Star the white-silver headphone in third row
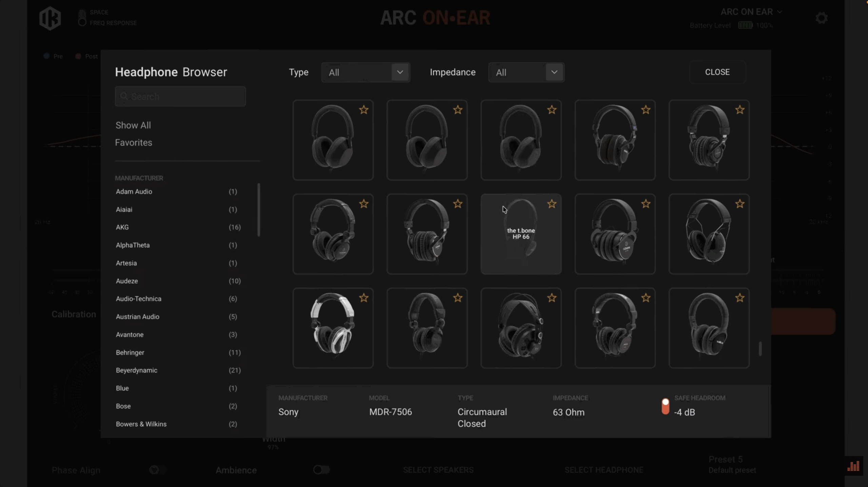 [363, 298]
